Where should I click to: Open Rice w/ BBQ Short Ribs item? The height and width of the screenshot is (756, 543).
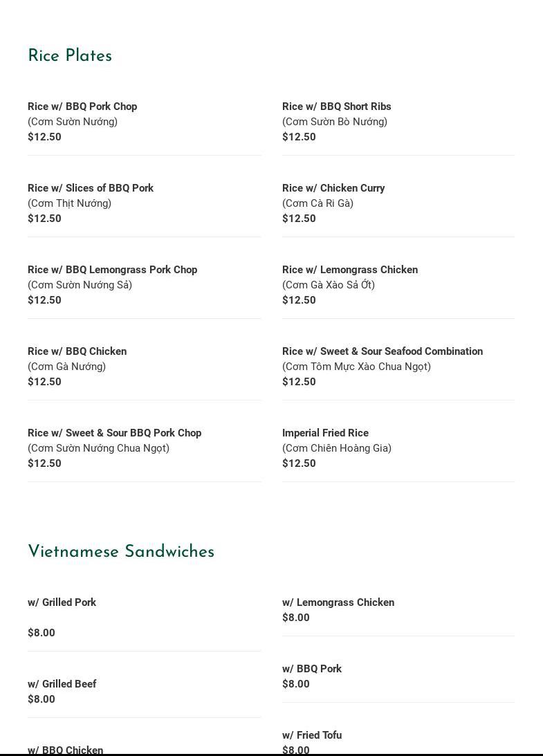(336, 107)
